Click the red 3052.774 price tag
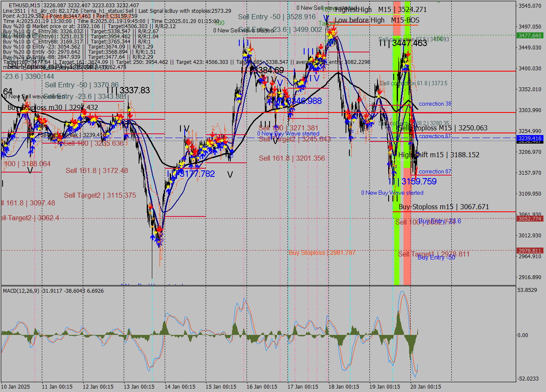This screenshot has height=392, width=546. [x=529, y=219]
